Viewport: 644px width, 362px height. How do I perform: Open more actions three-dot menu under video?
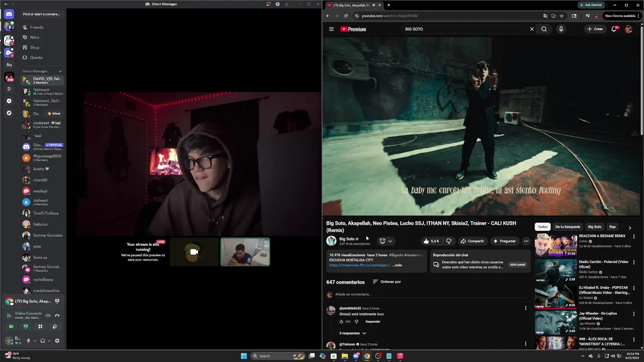(x=526, y=241)
